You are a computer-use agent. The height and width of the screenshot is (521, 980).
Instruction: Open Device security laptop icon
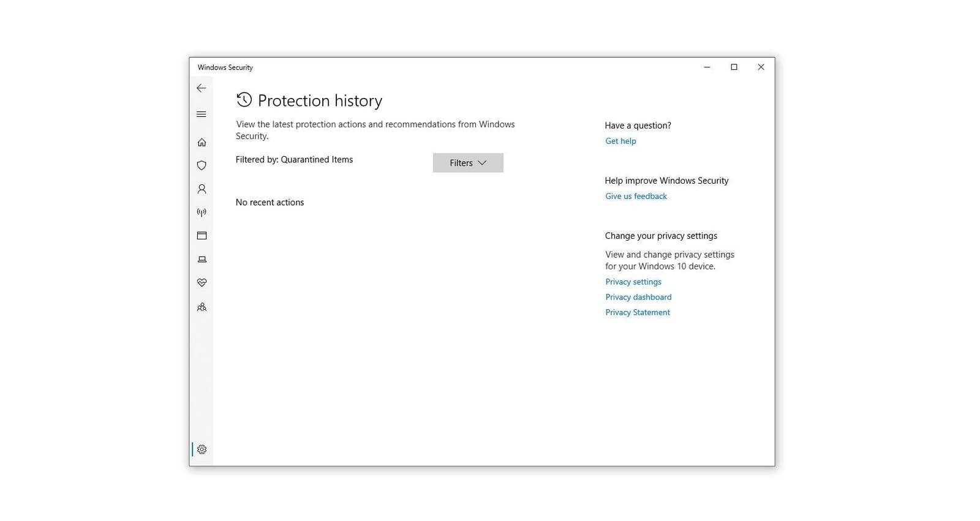pos(202,260)
